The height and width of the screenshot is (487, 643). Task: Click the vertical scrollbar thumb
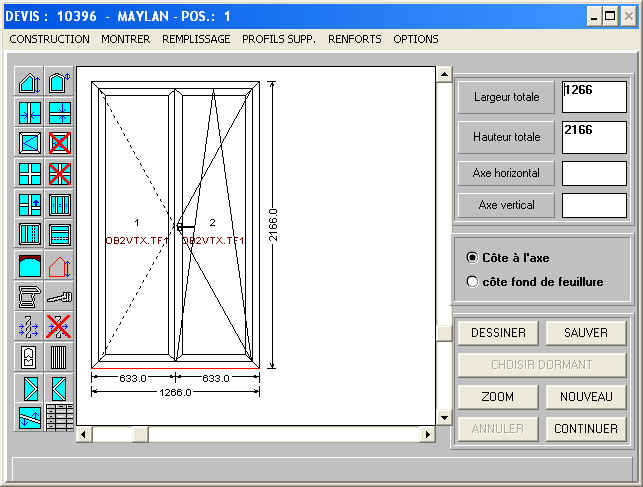pyautogui.click(x=444, y=334)
